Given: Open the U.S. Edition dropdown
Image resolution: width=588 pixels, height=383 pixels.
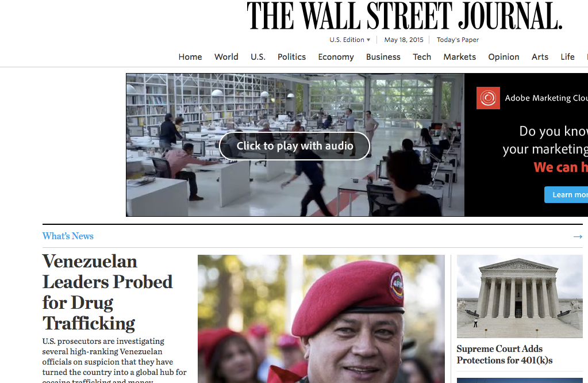Looking at the screenshot, I should point(350,40).
